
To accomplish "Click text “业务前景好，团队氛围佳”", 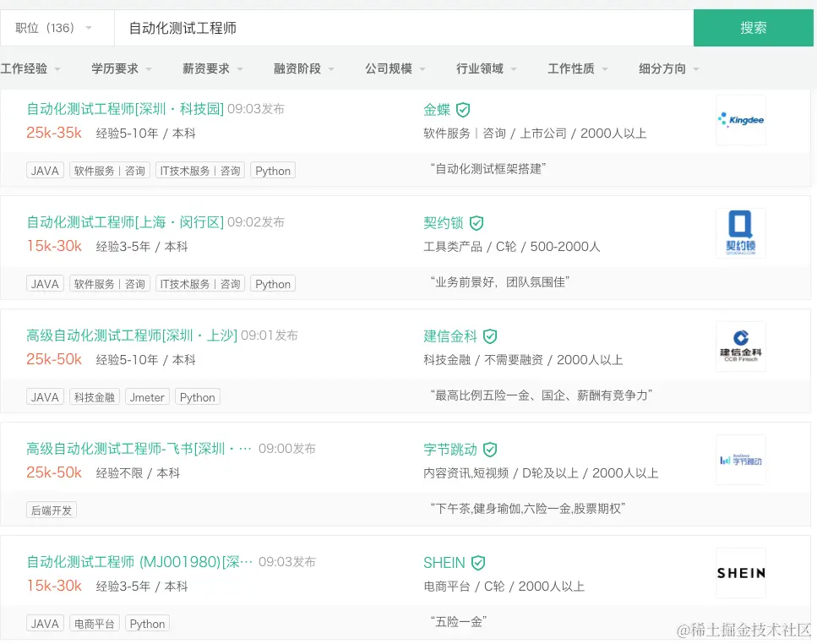I will click(x=499, y=282).
